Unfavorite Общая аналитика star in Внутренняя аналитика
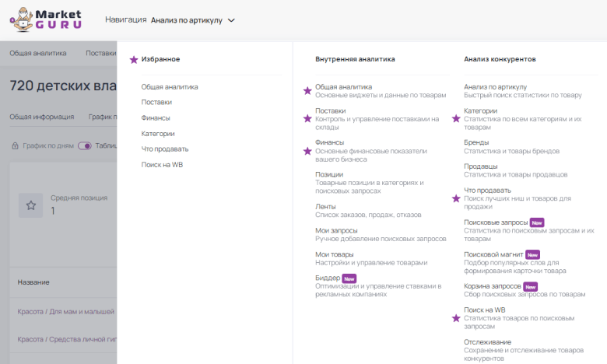The width and height of the screenshot is (607, 364). pyautogui.click(x=307, y=91)
